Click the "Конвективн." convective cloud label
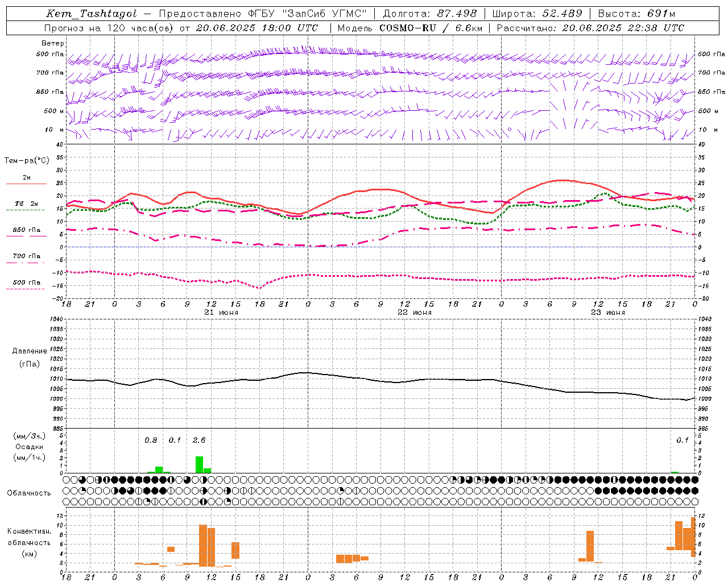728x582 pixels. [x=29, y=531]
